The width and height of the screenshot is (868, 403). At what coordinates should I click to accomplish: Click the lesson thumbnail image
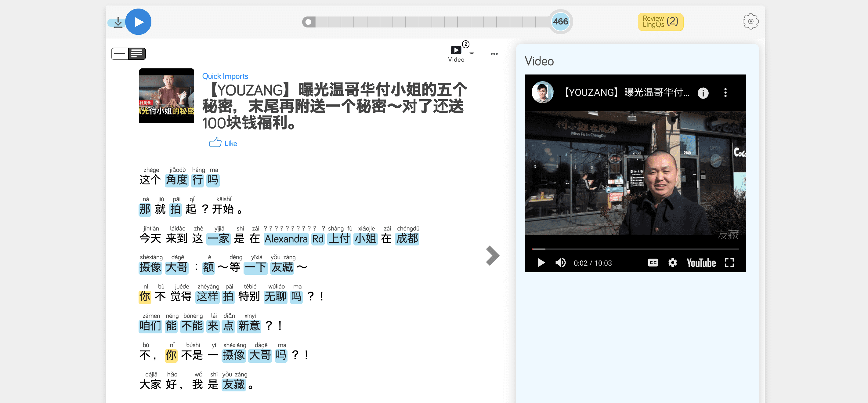click(166, 96)
